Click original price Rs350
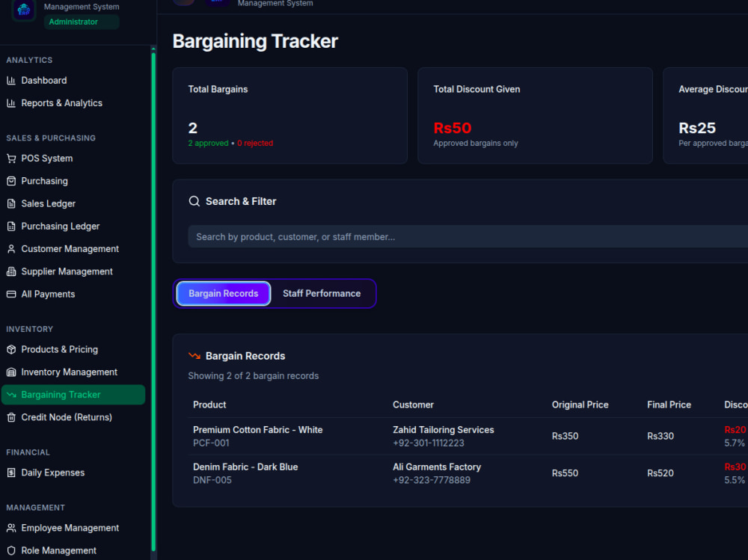 click(x=565, y=436)
